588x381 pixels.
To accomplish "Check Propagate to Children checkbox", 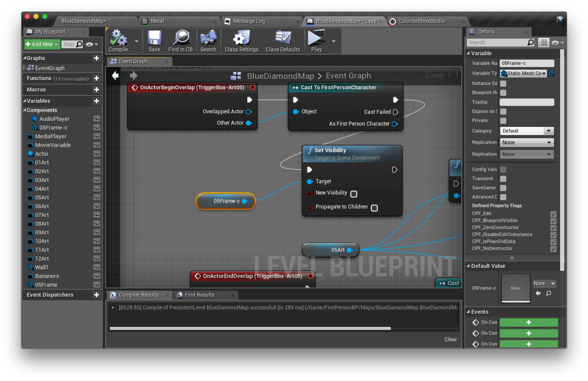I will click(x=374, y=208).
